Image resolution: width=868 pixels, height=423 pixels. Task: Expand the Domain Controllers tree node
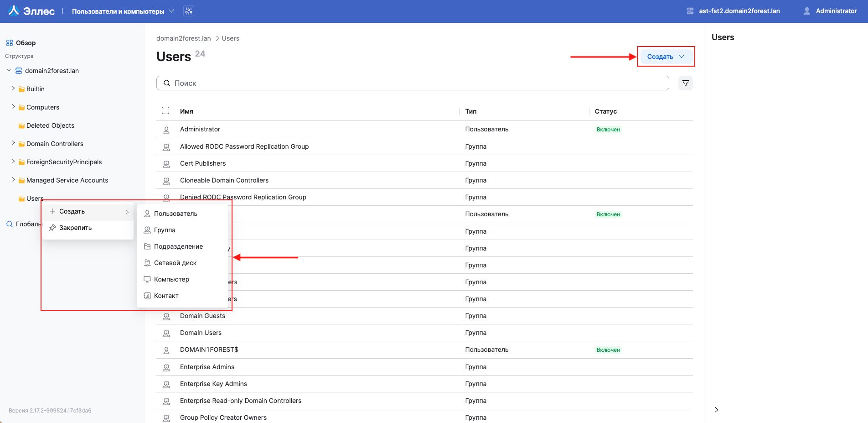point(13,143)
